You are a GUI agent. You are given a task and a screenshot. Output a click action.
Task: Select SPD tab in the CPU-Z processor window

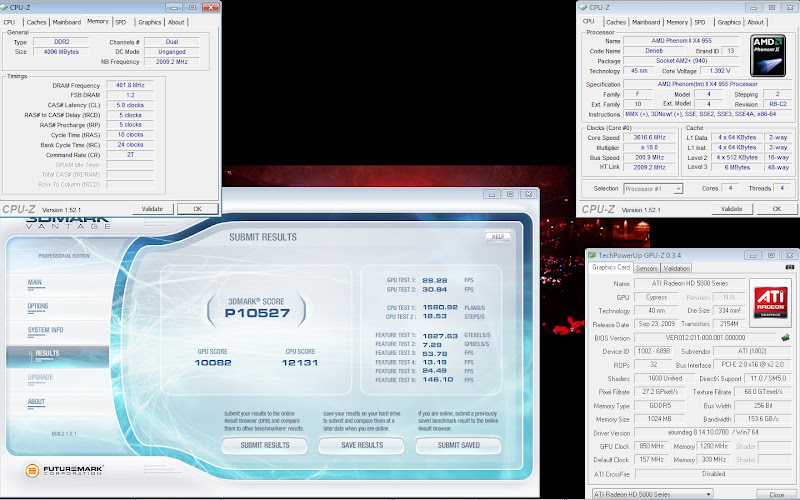coord(700,22)
